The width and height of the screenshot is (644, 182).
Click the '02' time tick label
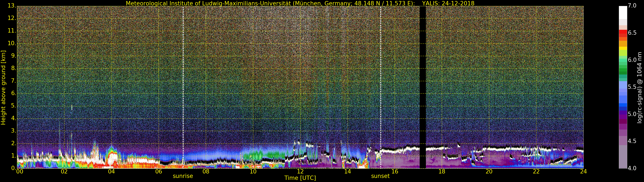click(64, 172)
